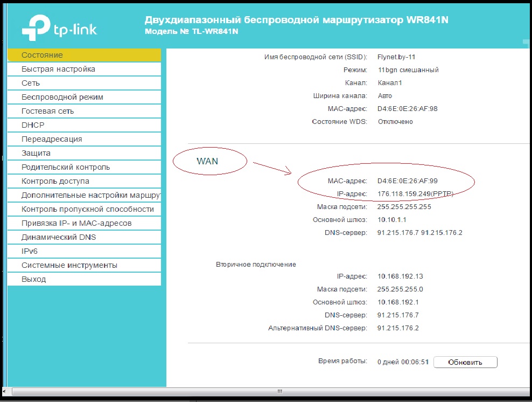Screen dimensions: 532x402
Task: Click secondary IP 10.168.192.13
Action: coord(401,276)
